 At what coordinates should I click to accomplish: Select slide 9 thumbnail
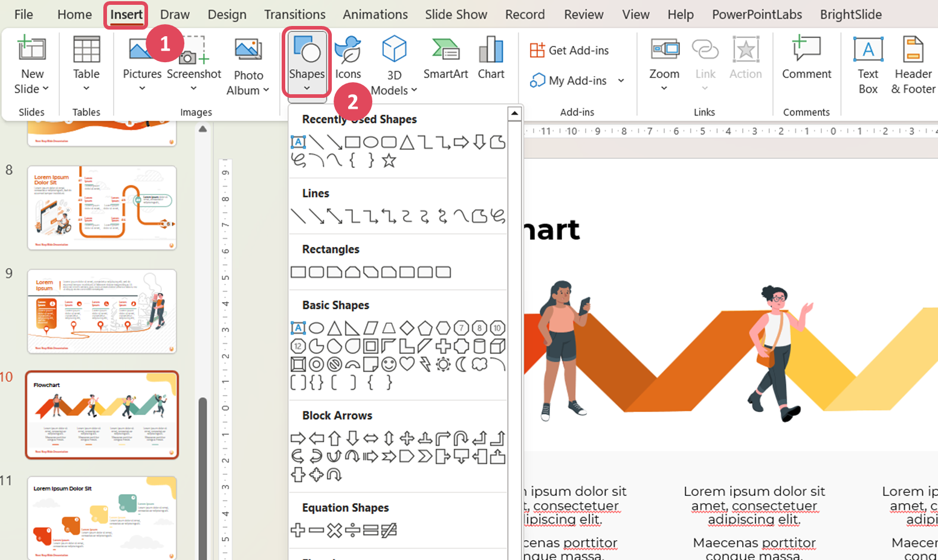(x=102, y=311)
